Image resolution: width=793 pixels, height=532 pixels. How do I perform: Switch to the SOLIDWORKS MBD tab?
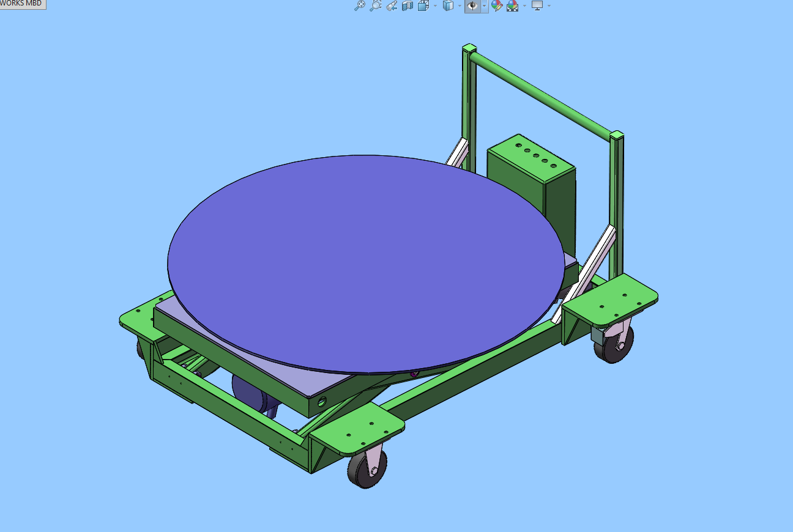click(x=23, y=4)
